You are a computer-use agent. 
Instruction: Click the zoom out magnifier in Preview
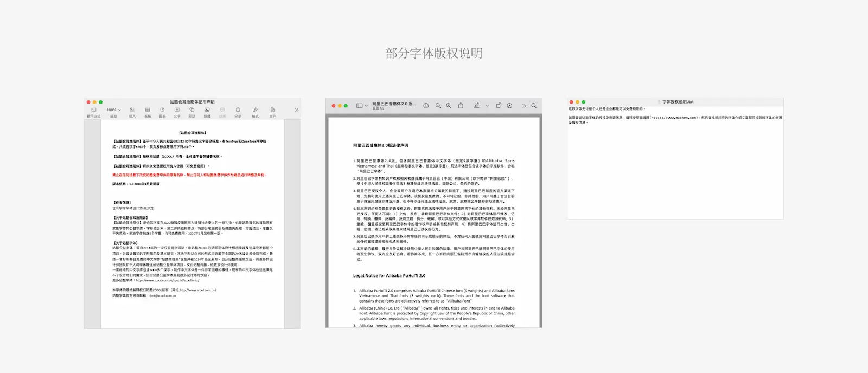[438, 106]
